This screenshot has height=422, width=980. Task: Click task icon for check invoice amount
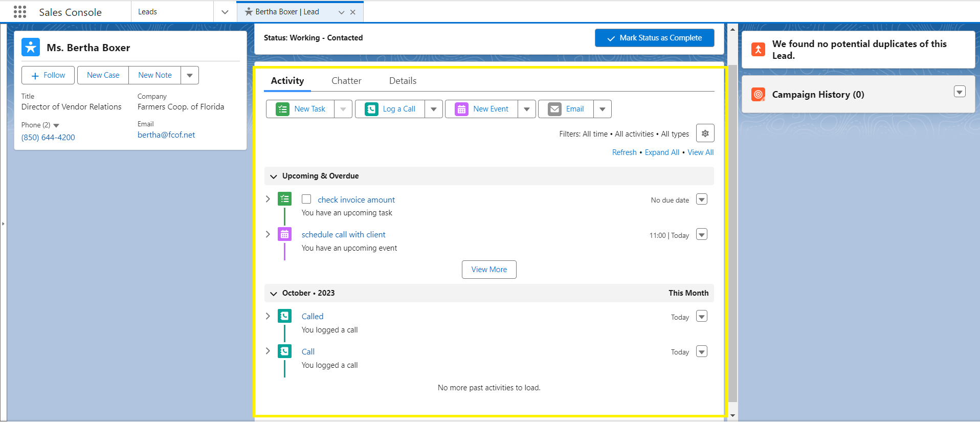284,199
